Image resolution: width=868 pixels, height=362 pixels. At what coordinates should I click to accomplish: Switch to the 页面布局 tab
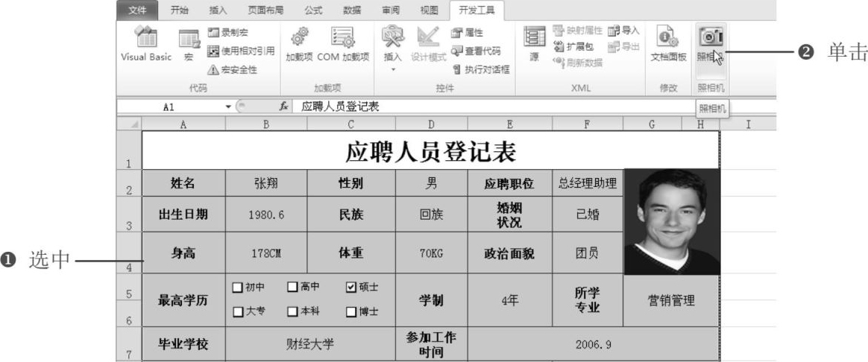pos(265,10)
